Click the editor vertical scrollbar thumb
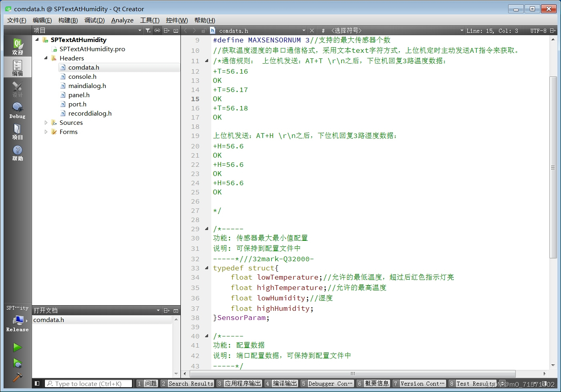The height and width of the screenshot is (392, 561). [553, 167]
